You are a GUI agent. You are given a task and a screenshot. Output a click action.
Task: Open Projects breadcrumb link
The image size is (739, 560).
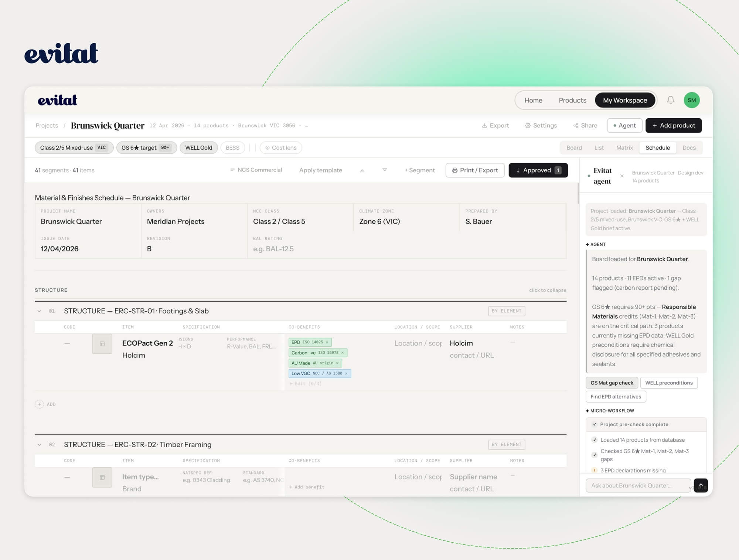click(47, 125)
